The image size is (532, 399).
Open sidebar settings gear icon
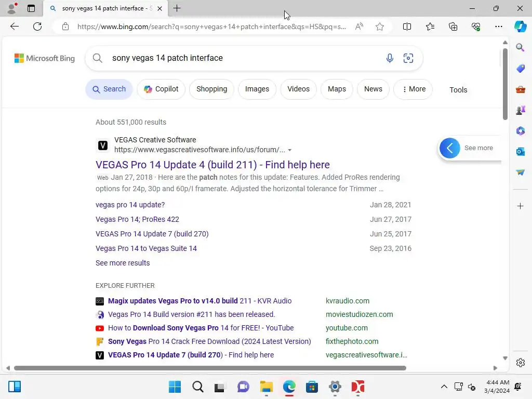pyautogui.click(x=520, y=363)
